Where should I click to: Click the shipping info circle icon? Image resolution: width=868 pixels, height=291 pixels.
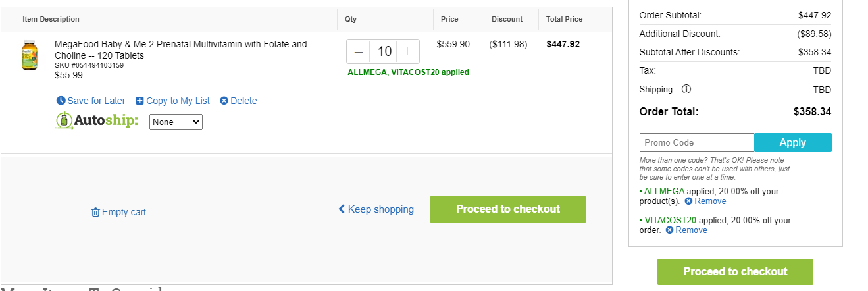(686, 89)
